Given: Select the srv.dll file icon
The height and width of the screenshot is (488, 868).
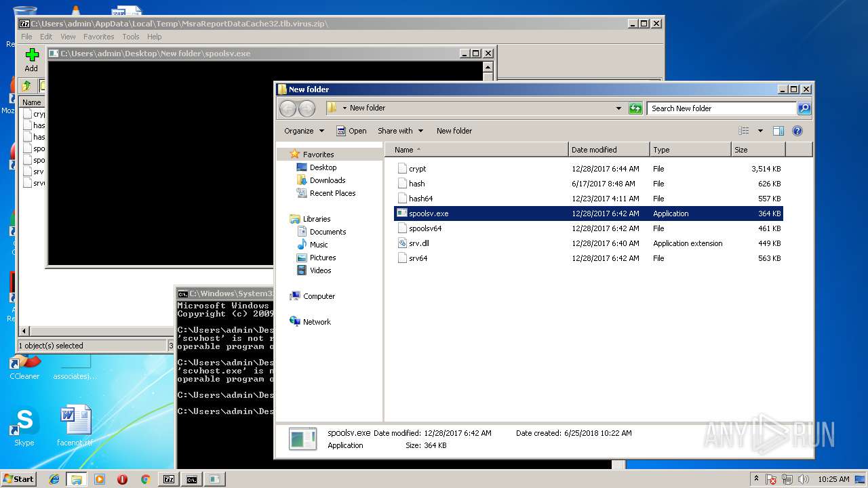Looking at the screenshot, I should 402,243.
